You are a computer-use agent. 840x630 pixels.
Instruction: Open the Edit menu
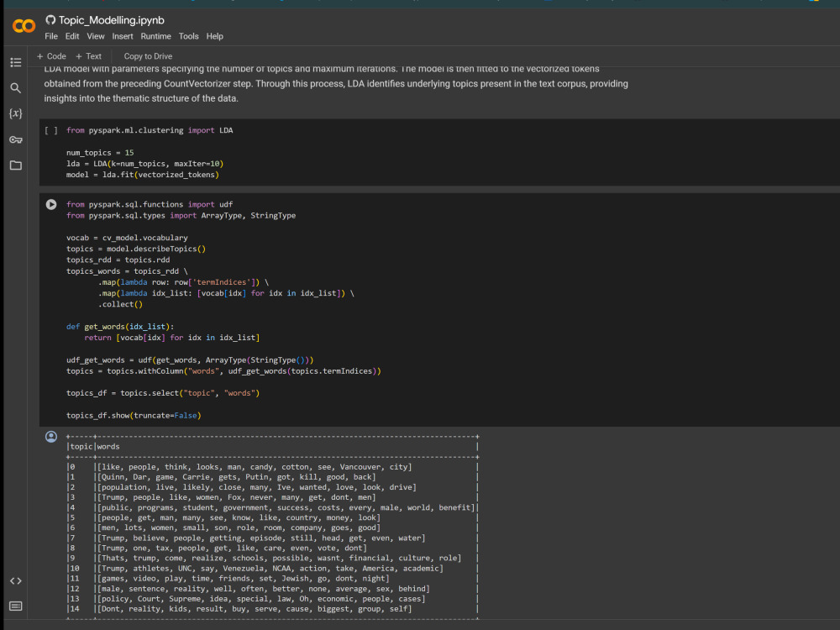pos(72,36)
